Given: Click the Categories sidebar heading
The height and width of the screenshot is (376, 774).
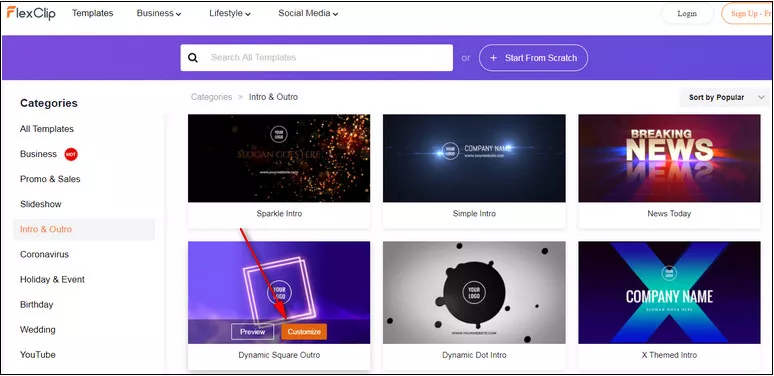Looking at the screenshot, I should pos(49,103).
